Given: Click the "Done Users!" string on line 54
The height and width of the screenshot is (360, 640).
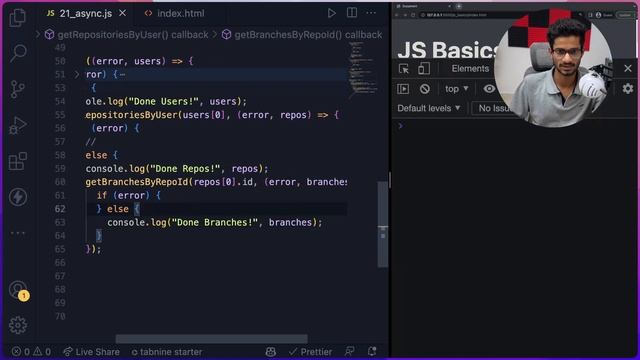Looking at the screenshot, I should 163,101.
